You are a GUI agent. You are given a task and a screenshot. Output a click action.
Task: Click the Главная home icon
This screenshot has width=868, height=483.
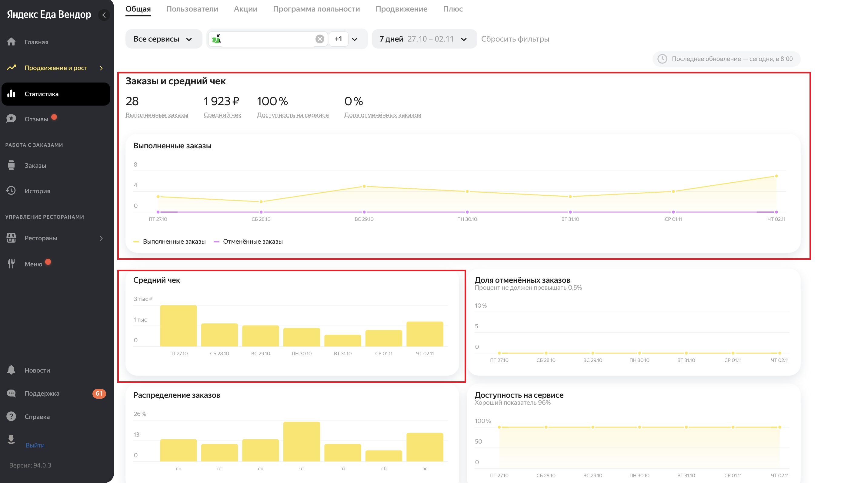coord(11,42)
